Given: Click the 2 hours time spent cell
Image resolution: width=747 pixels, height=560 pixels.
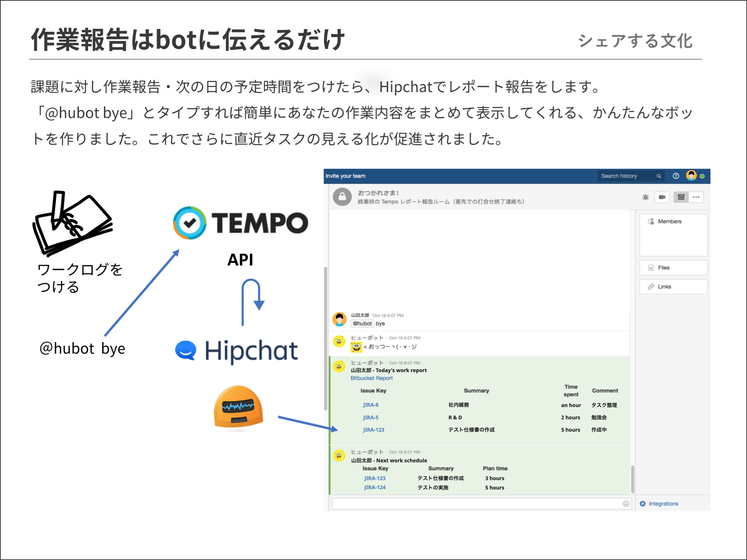Looking at the screenshot, I should click(x=570, y=417).
